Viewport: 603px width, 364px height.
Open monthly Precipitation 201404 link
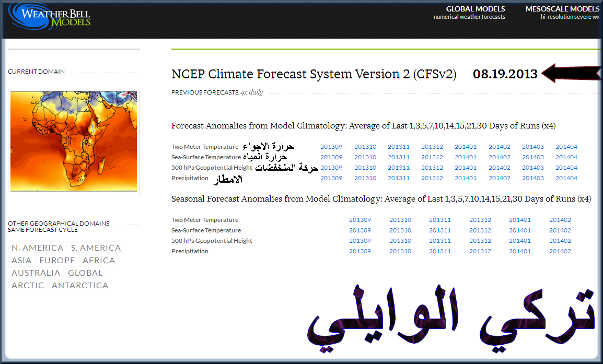click(566, 178)
